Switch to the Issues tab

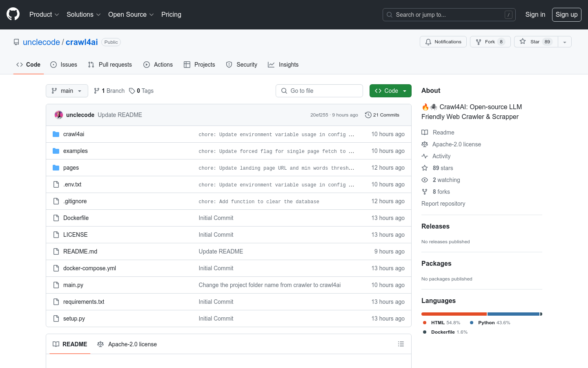point(64,65)
